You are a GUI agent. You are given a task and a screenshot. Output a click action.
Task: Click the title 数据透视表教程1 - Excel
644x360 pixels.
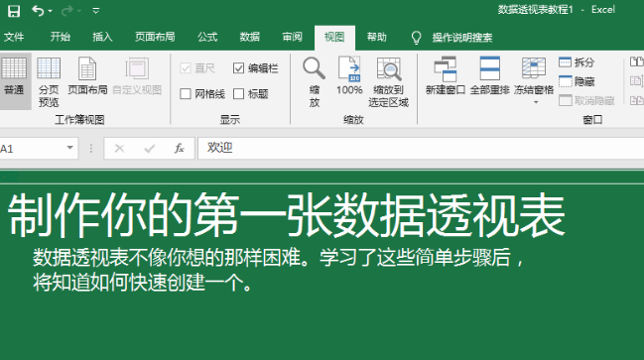(x=557, y=10)
